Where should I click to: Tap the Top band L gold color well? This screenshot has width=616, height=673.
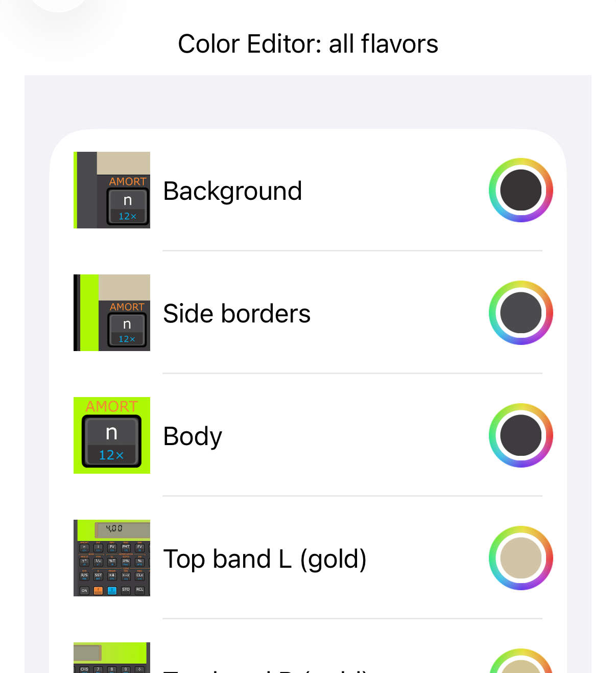[520, 558]
